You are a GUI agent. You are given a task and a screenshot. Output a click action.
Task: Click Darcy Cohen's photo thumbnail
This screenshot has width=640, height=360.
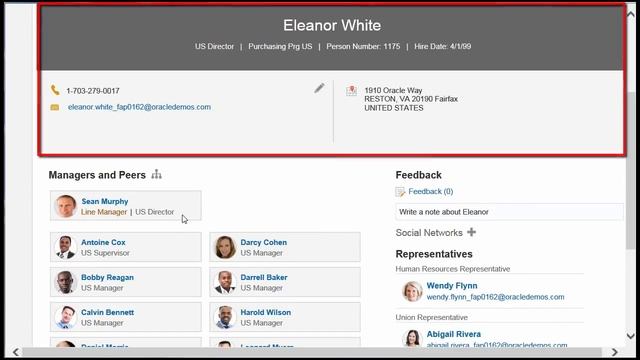[x=225, y=247]
